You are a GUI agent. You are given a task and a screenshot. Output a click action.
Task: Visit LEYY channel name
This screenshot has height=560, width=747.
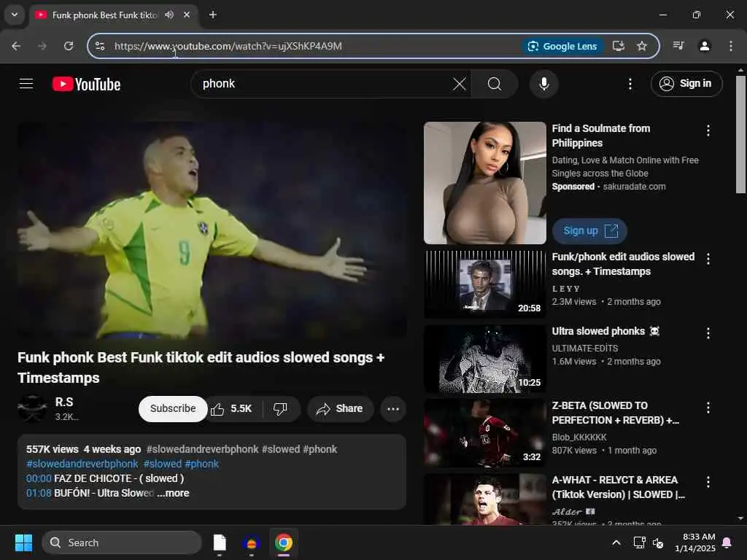coord(566,289)
